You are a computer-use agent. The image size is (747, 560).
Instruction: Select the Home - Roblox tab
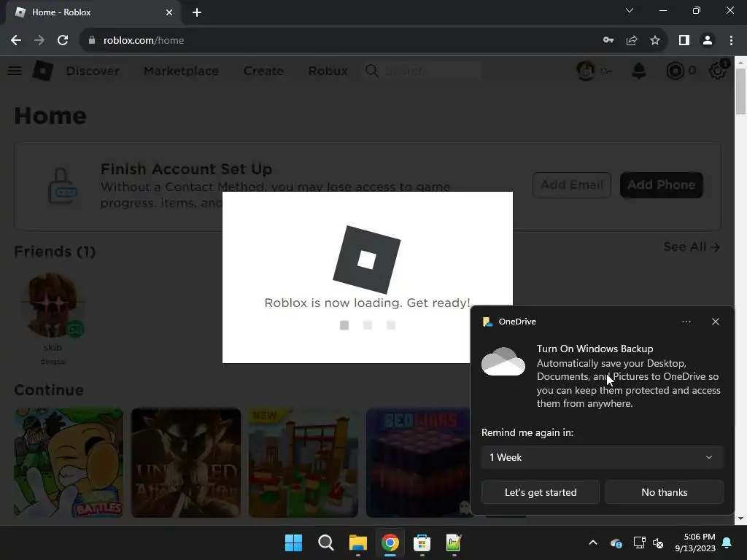93,12
